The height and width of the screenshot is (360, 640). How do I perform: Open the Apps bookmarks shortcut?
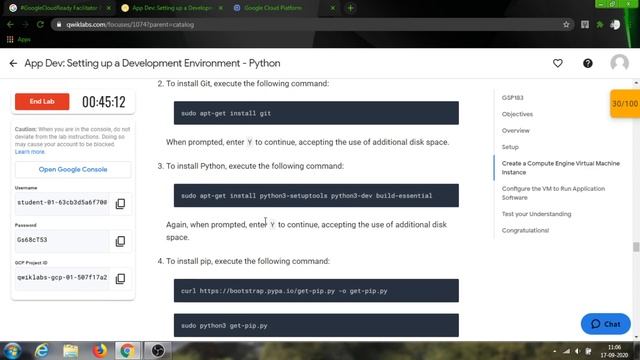click(x=18, y=39)
